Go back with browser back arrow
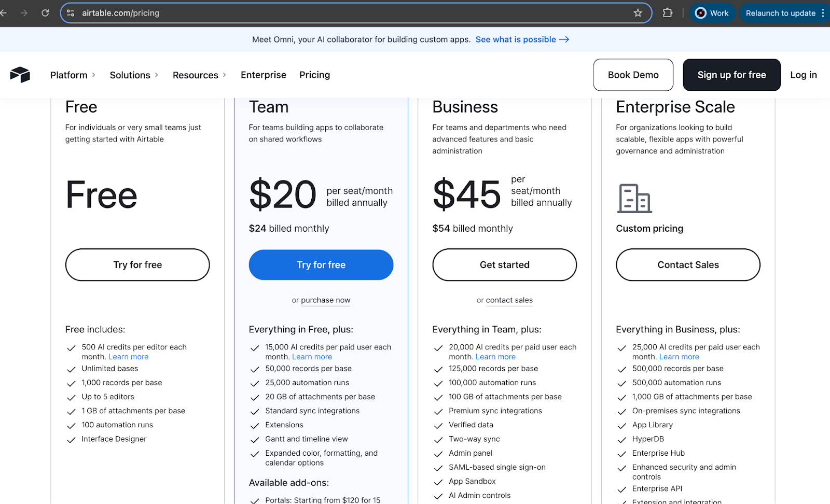Screen dimensions: 830x504 point(4,13)
